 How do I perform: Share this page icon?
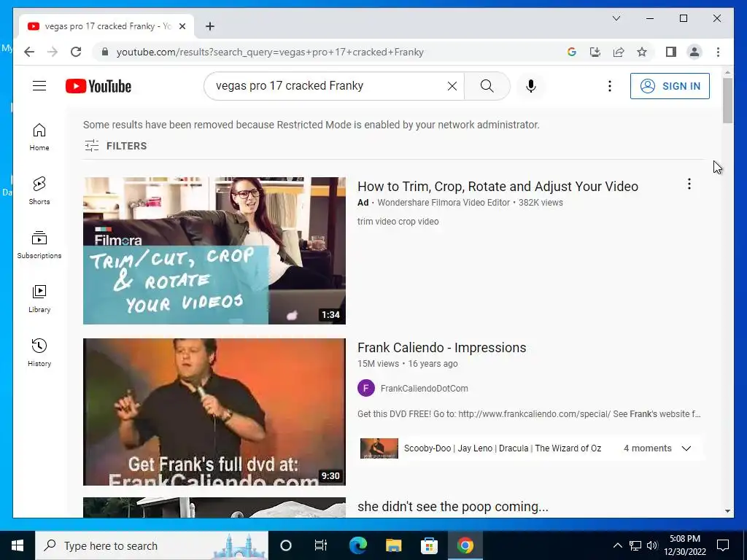pyautogui.click(x=619, y=52)
